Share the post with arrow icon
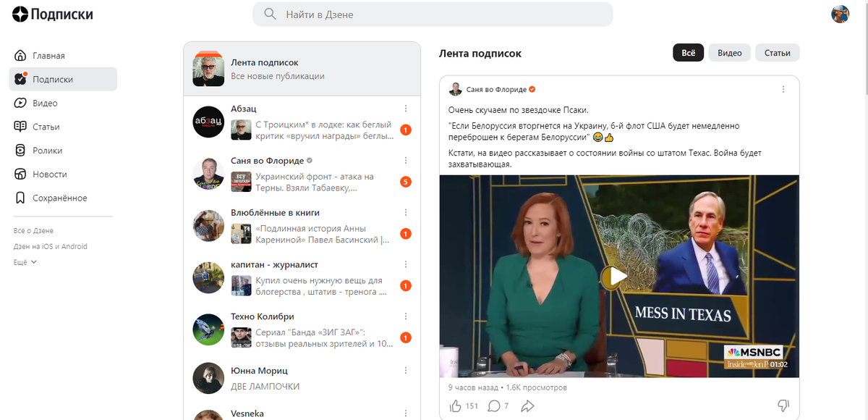 (527, 406)
